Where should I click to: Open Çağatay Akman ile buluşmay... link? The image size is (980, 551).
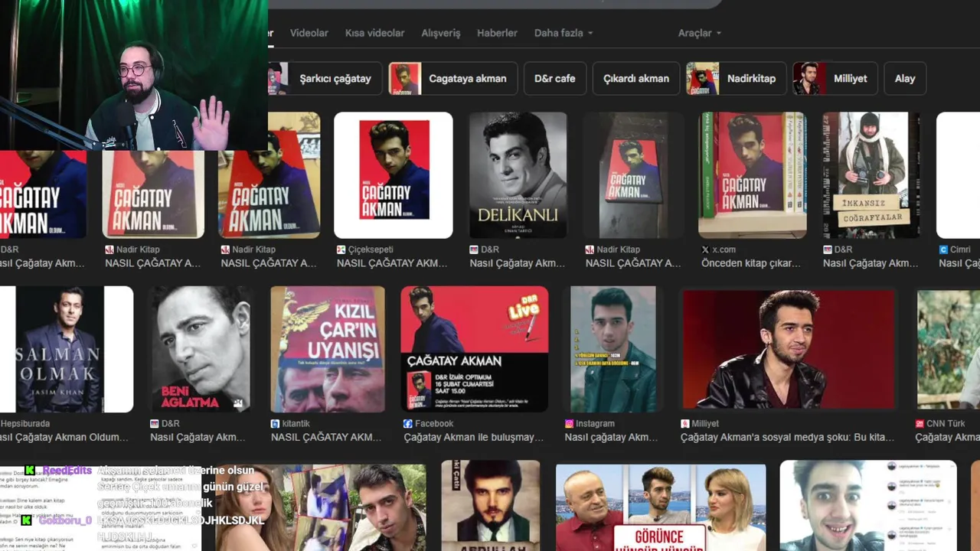click(x=473, y=437)
